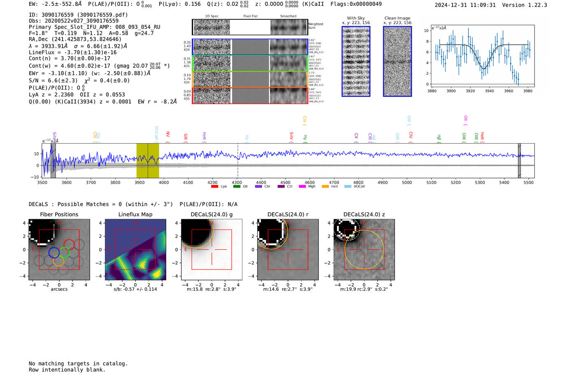Click the red fiber circle in Fiber Positions
Viewport: 576px width, 392px height.
pos(69,244)
